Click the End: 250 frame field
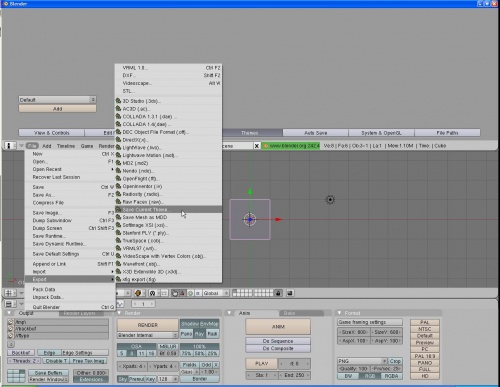 point(294,375)
